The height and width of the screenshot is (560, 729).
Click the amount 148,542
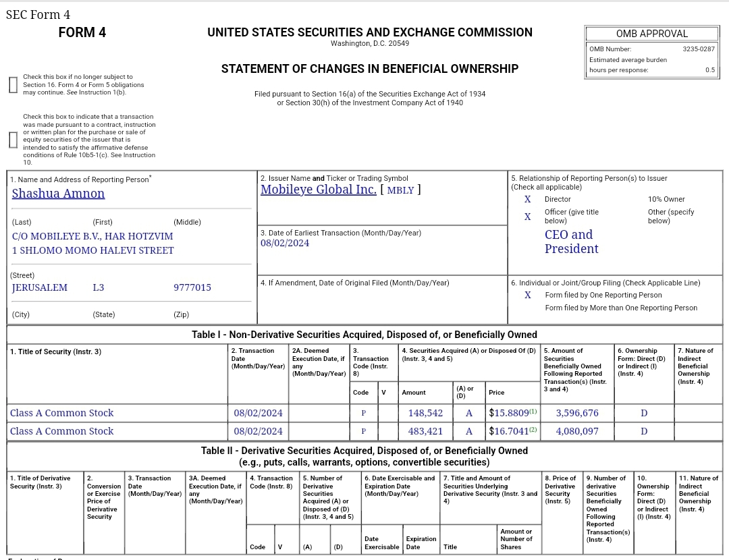tap(425, 413)
